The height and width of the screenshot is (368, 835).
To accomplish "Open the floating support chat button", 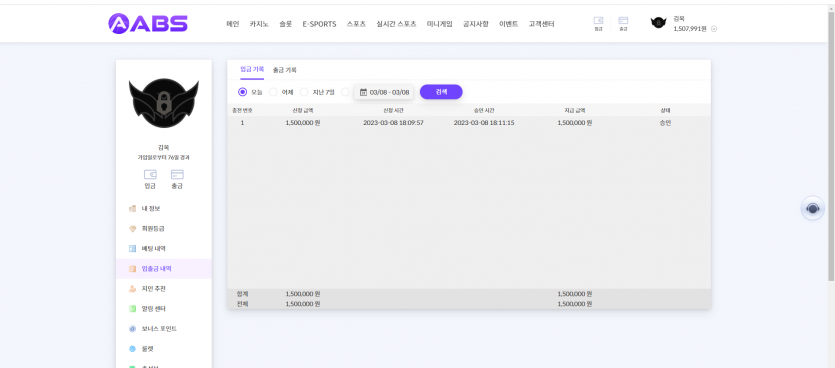I will [813, 208].
